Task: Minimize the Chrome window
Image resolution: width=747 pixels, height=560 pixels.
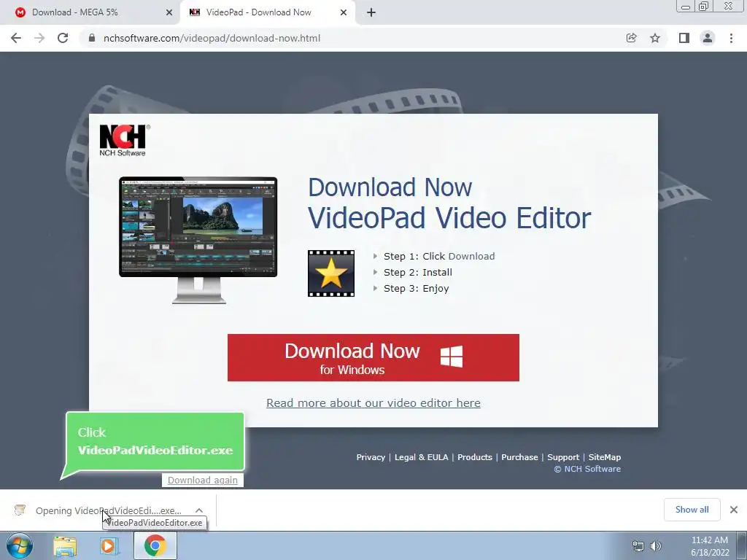Action: [686, 6]
